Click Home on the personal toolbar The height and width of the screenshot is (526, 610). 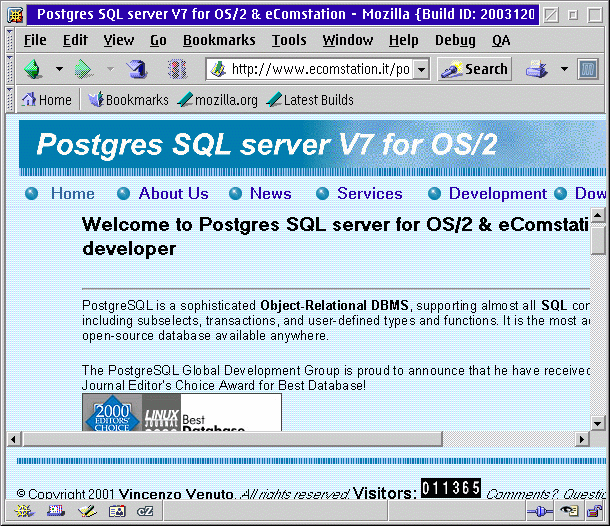(47, 100)
